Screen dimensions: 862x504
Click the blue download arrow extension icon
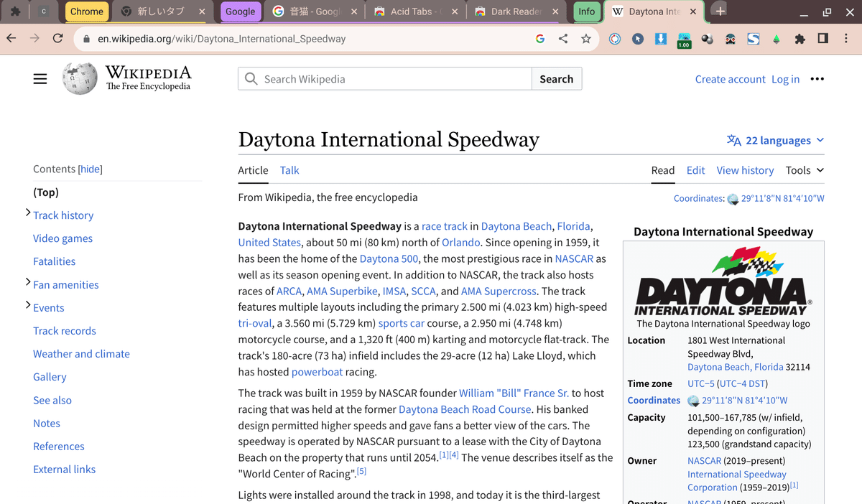point(661,39)
